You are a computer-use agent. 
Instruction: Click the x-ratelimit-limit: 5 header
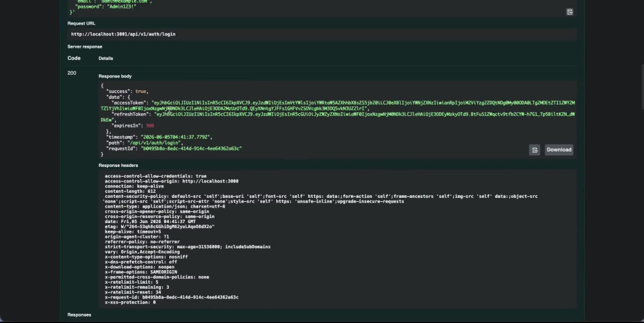pos(131,282)
